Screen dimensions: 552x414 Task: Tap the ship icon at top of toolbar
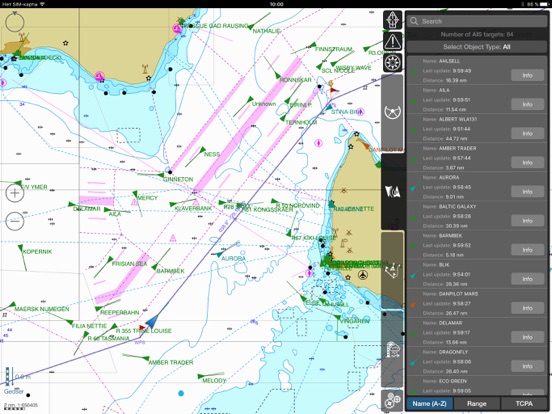pyautogui.click(x=393, y=20)
